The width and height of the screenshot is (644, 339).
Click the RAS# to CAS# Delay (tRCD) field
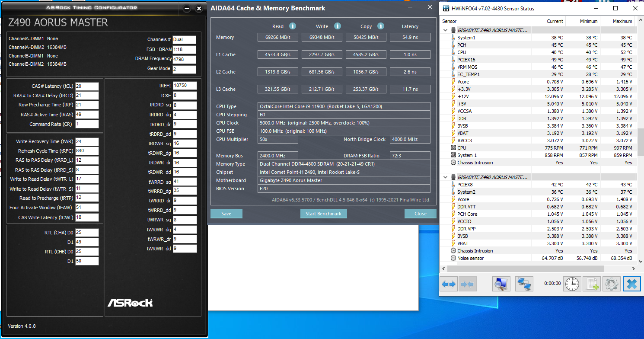[x=87, y=96]
